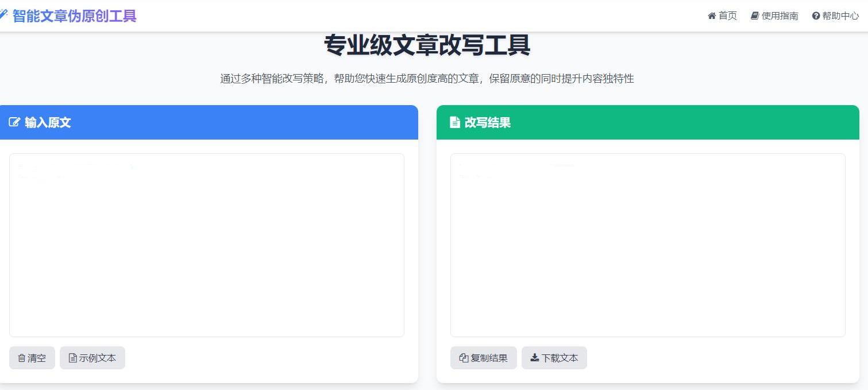This screenshot has height=390, width=868.
Task: Click the subtitle description under the heading
Action: coord(427,79)
